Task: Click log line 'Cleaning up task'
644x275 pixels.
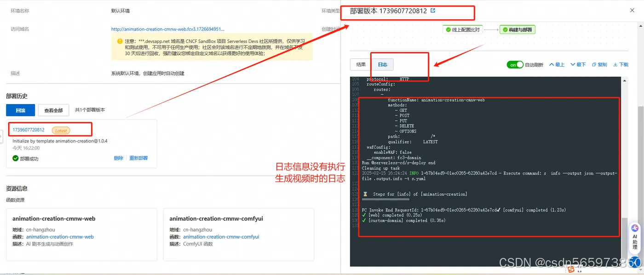Action: pos(381,168)
